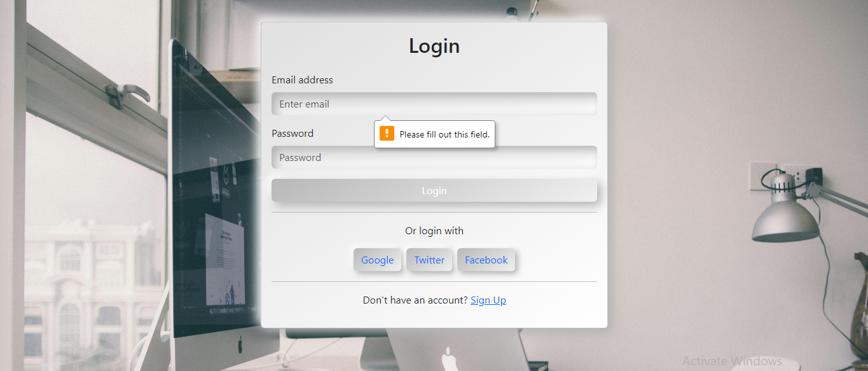Click the Password label above the field

293,133
